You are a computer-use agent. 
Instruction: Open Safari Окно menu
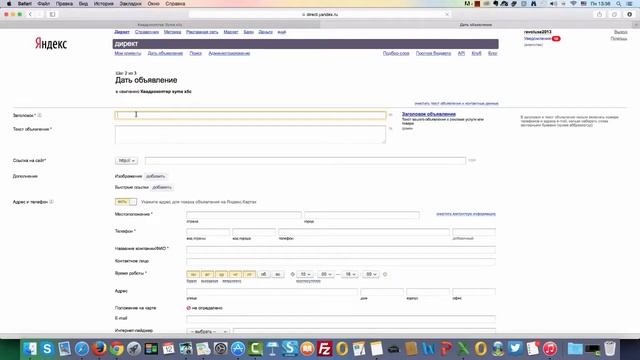[153, 4]
